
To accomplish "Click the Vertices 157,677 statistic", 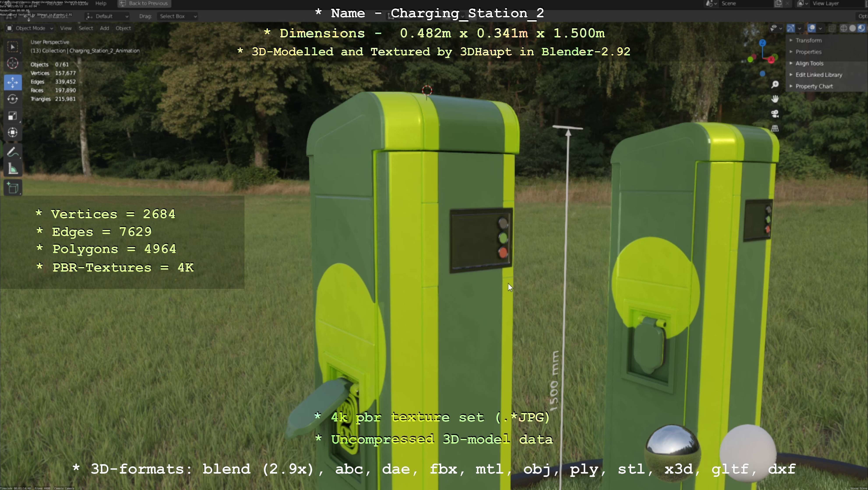I will [53, 73].
